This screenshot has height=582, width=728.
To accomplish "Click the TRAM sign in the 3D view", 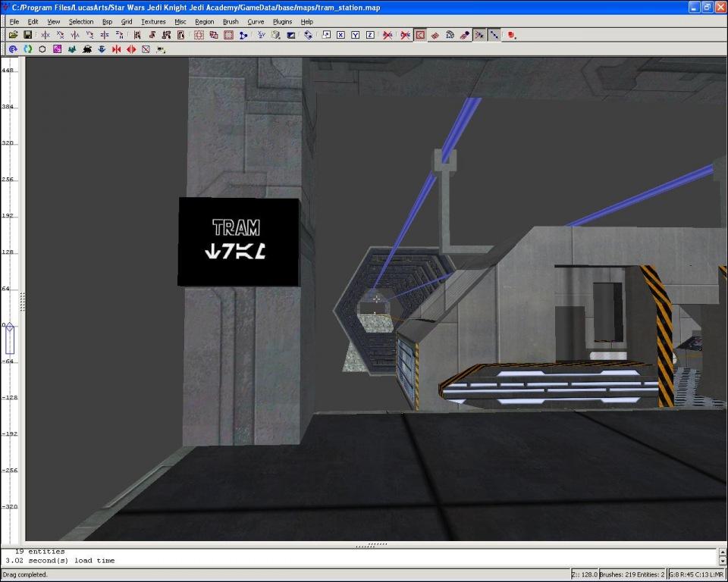I will tap(238, 242).
